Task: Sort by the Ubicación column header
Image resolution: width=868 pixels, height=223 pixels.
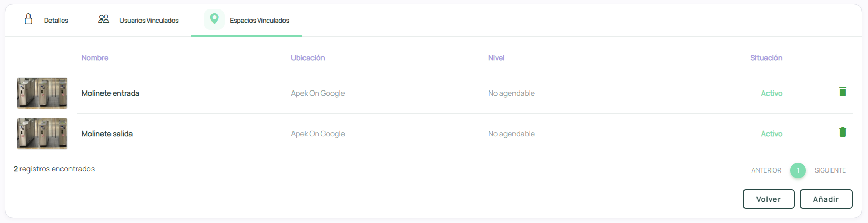Action: [308, 58]
